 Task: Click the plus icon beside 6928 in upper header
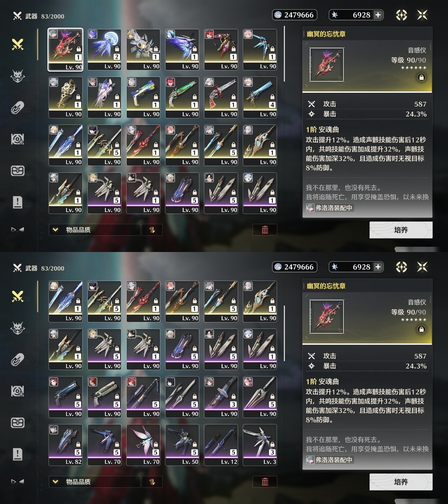coord(378,15)
